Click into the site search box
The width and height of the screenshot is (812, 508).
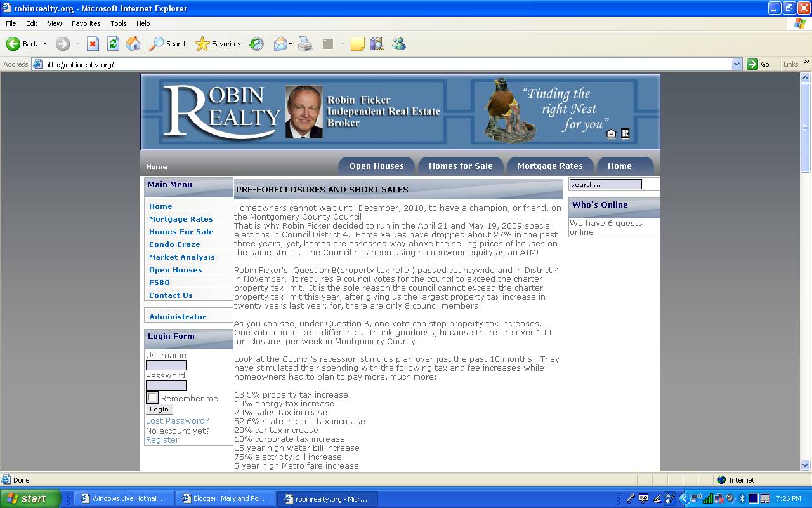coord(605,184)
